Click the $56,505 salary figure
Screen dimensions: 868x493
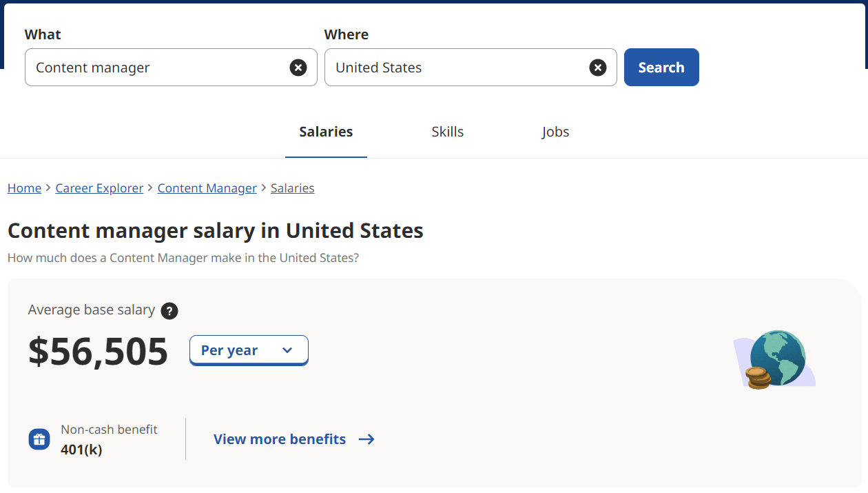click(x=99, y=351)
